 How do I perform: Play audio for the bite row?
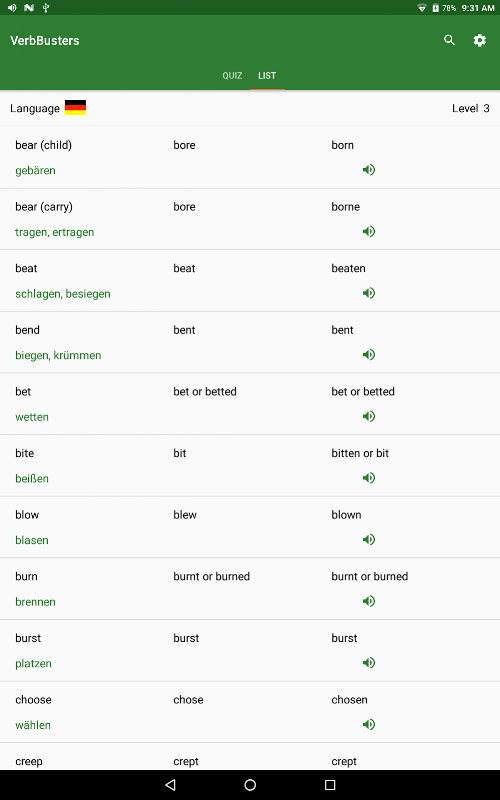(369, 478)
